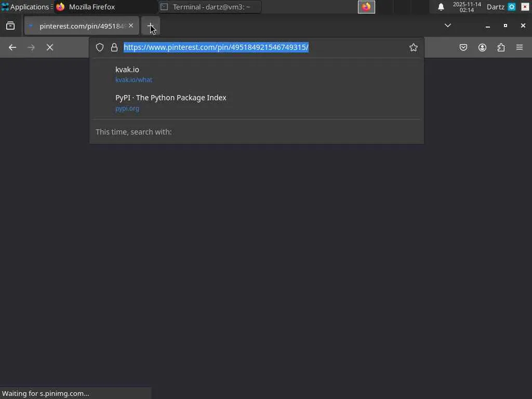Click the red X panel icon

coord(525,7)
